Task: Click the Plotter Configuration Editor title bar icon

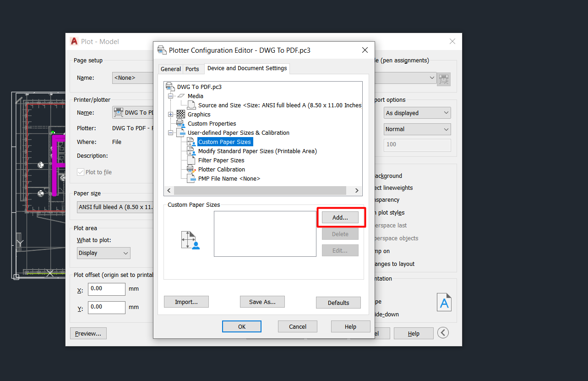Action: tap(162, 50)
